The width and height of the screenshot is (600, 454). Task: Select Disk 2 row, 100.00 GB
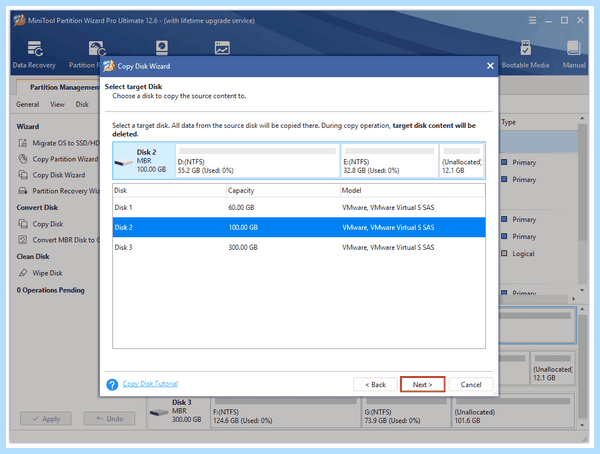tap(299, 227)
